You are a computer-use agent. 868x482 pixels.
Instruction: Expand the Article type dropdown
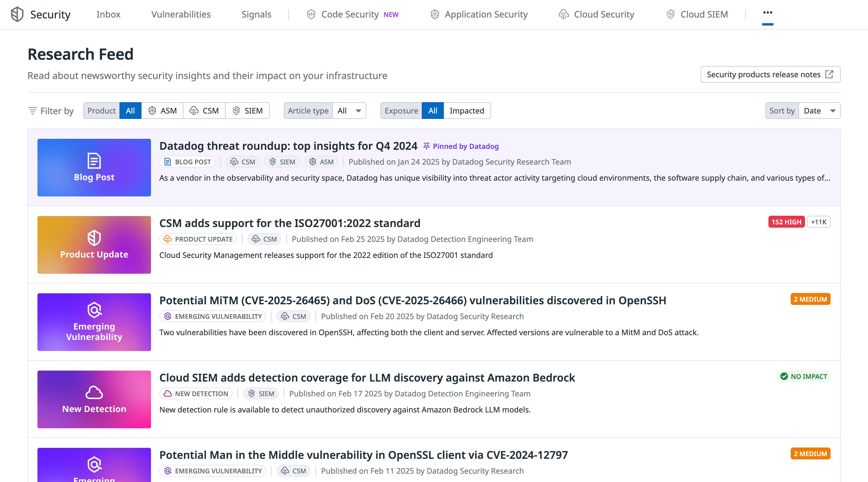pos(349,111)
